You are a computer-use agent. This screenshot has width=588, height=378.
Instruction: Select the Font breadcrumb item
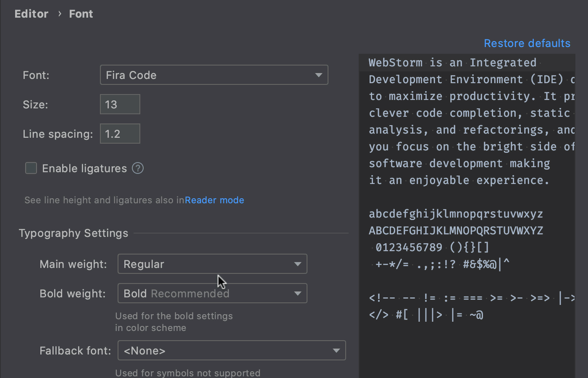81,13
